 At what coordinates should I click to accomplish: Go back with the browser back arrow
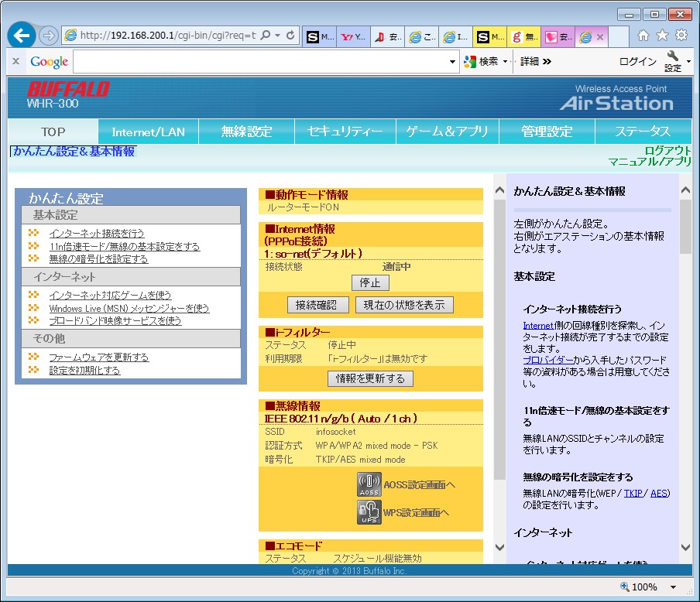click(x=22, y=36)
